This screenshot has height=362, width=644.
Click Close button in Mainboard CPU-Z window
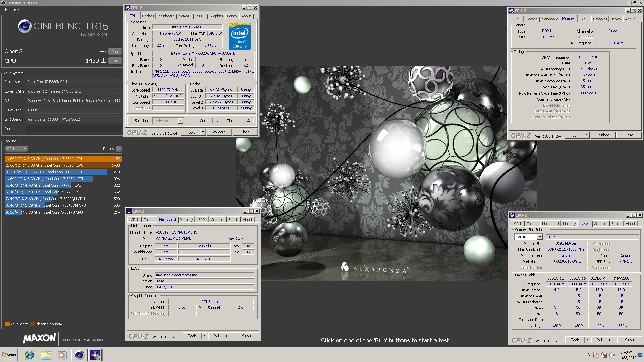[x=246, y=336]
